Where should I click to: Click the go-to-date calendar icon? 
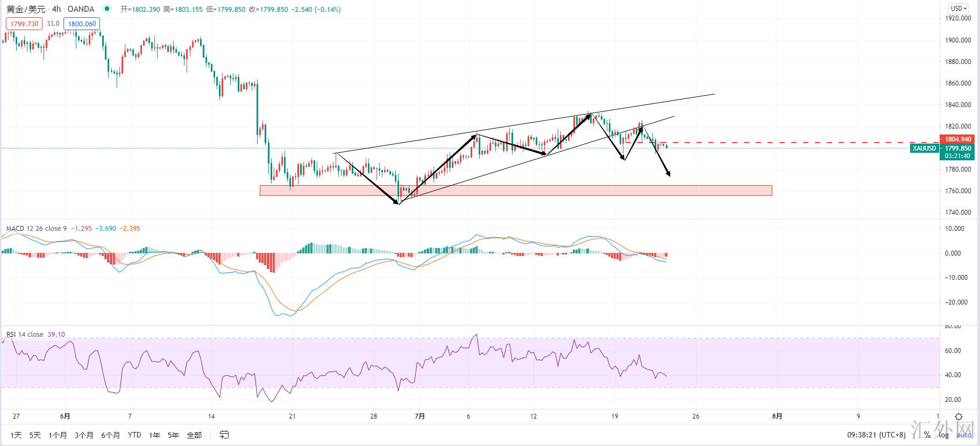224,435
